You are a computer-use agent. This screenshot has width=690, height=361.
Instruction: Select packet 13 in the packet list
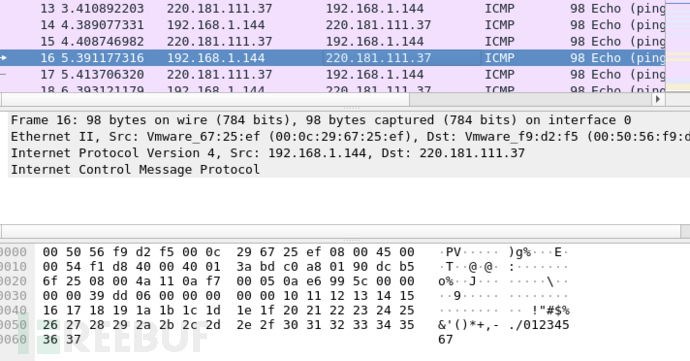(333, 8)
